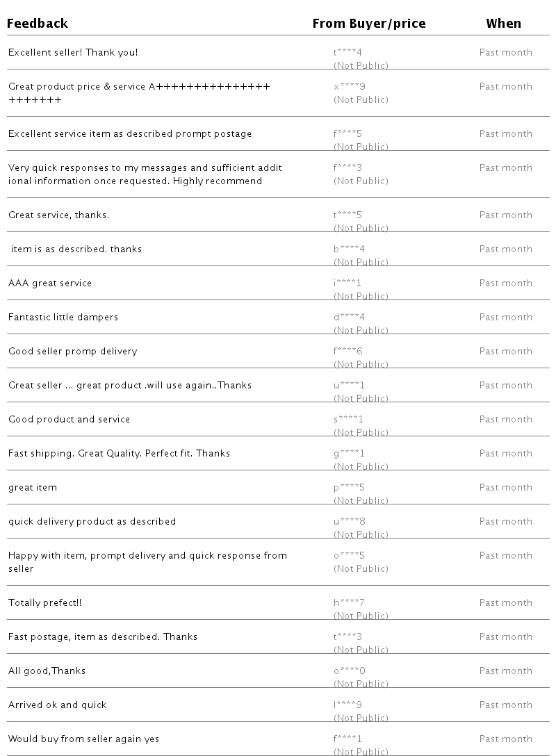Click the From Buyer/price column header
Viewport: 556px width, 756px height.
point(368,24)
